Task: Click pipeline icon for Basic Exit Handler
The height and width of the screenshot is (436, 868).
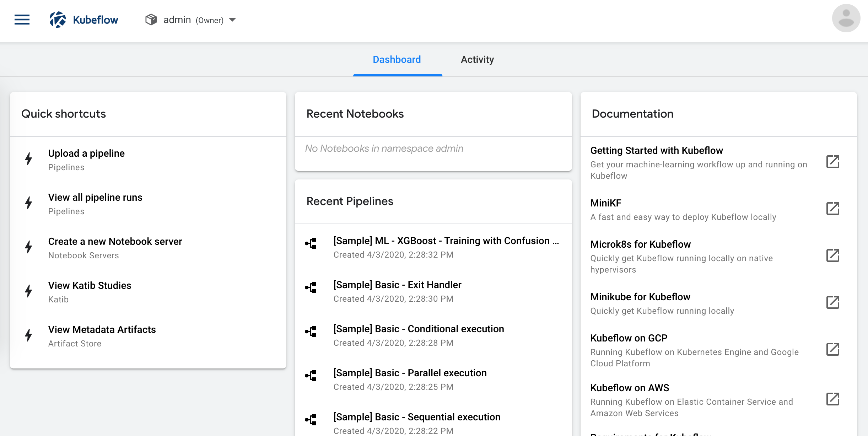Action: point(311,287)
